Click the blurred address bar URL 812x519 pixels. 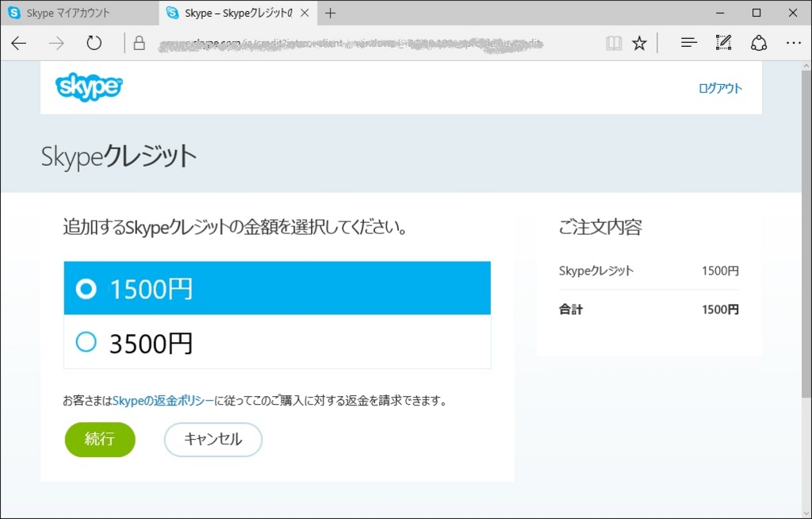(x=350, y=44)
